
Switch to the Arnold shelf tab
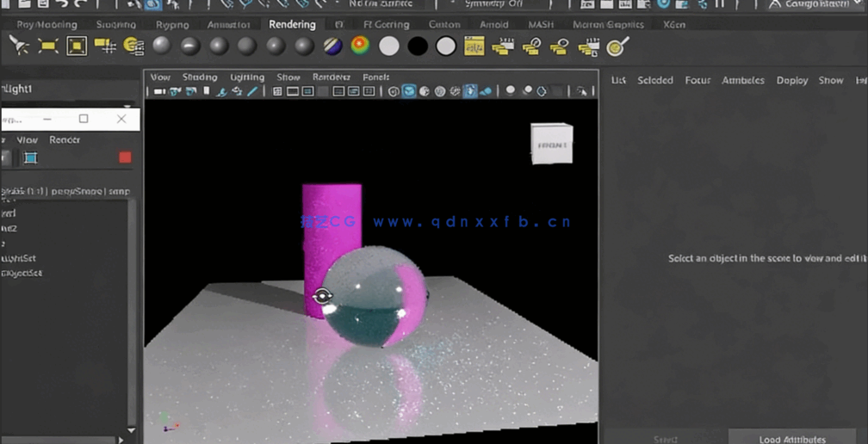pyautogui.click(x=493, y=24)
